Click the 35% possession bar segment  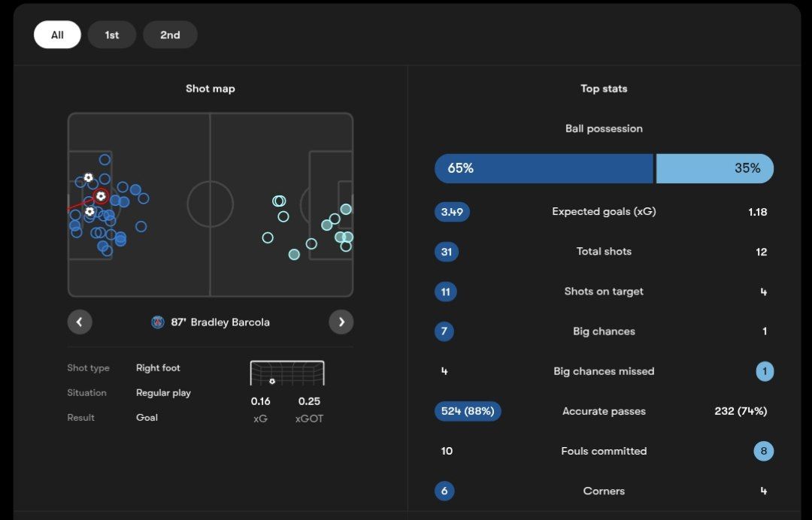[714, 168]
